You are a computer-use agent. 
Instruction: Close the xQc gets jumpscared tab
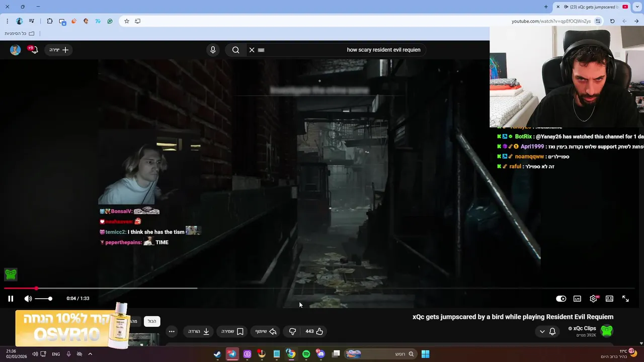click(557, 7)
